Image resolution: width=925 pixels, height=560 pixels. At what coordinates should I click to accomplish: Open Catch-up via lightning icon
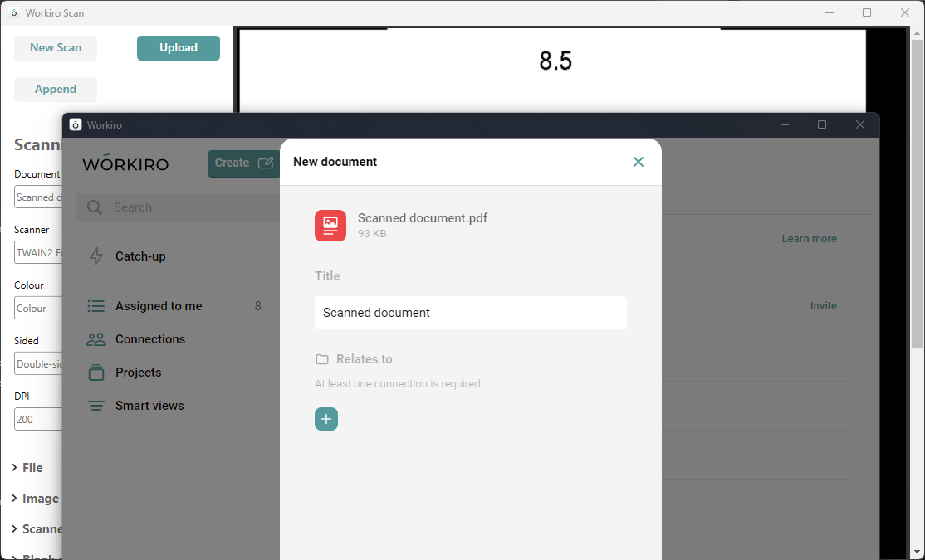pos(96,256)
